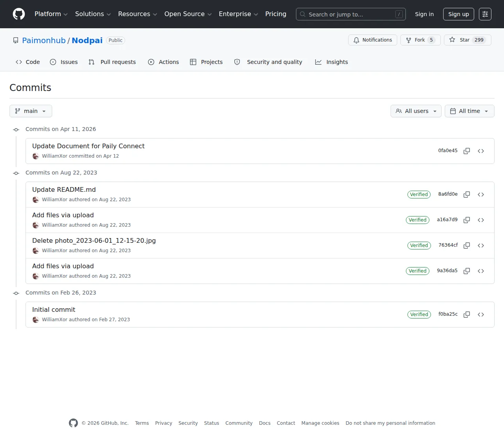504x444 pixels.
Task: Open commit hash 0fa0e45
Action: pyautogui.click(x=448, y=151)
